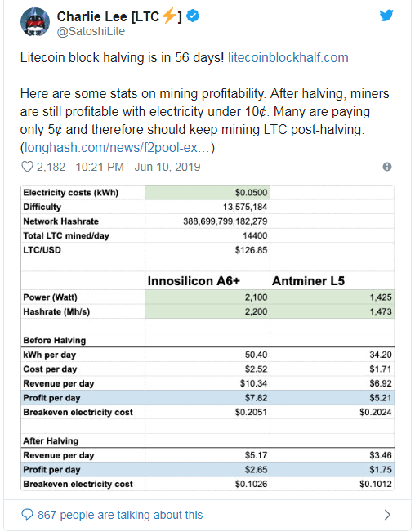Click the heart like icon
The height and width of the screenshot is (532, 415).
pyautogui.click(x=27, y=167)
